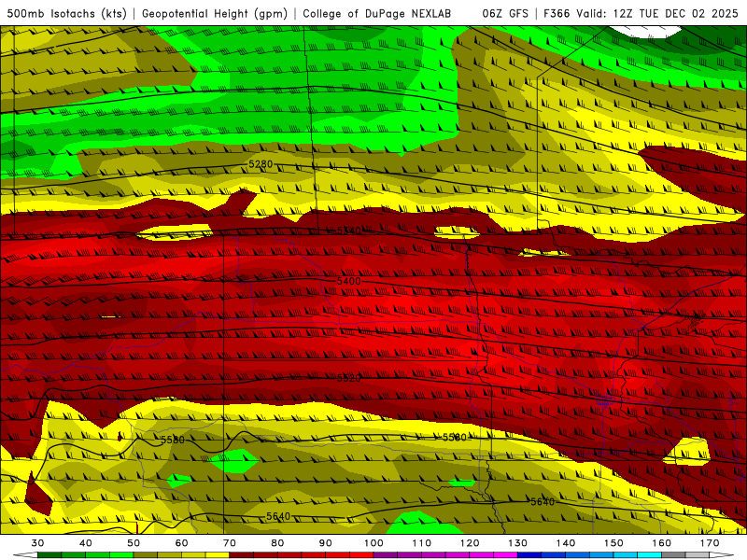
Task: Click the cyan segment of the color bar
Action: click(x=649, y=555)
